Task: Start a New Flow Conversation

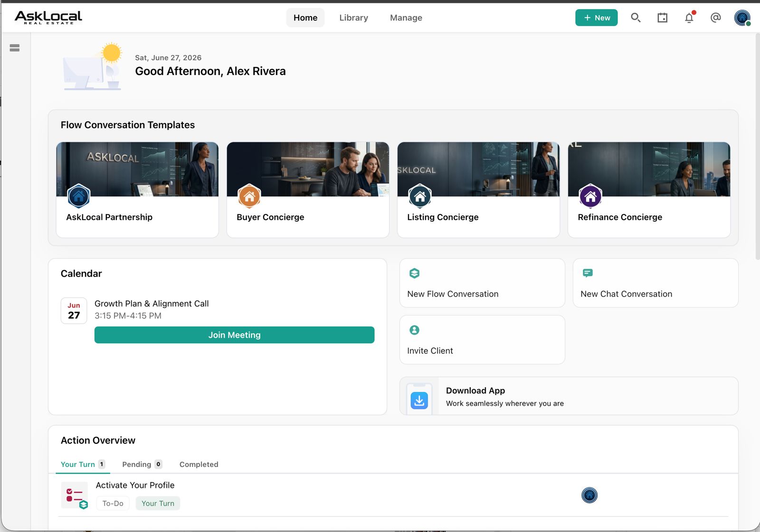Action: pos(482,283)
